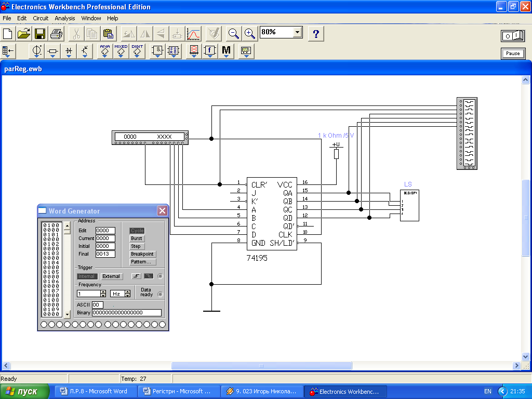Adjust the frequency value stepper
Screen dimensions: 532x399
pyautogui.click(x=103, y=294)
